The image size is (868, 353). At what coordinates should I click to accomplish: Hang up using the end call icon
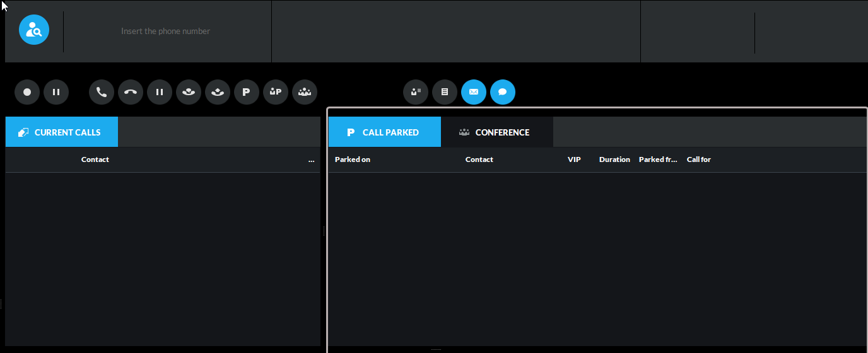(131, 92)
